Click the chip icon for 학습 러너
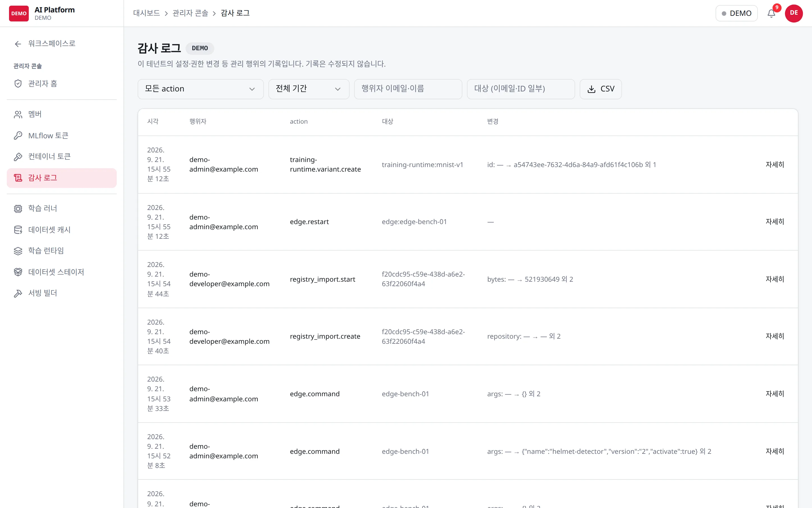This screenshot has height=508, width=812. (x=18, y=209)
